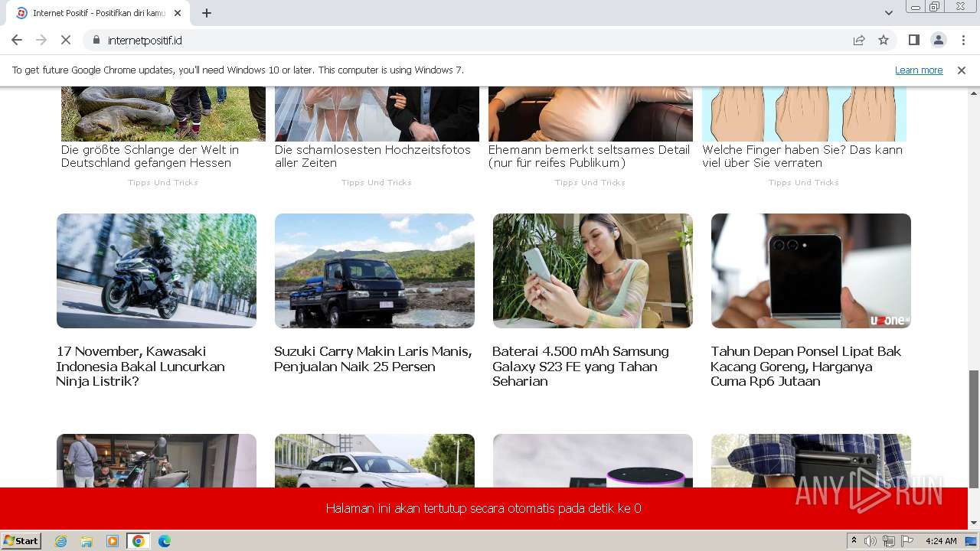Click the page vertical scrollbar thumb
This screenshot has width=980, height=551.
coord(973,429)
